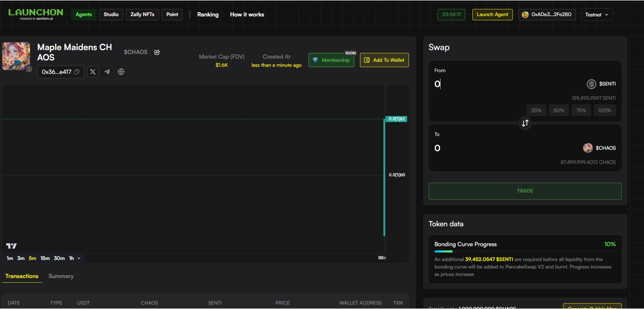The height and width of the screenshot is (309, 644).
Task: Set swap amount to 75%
Action: 581,110
